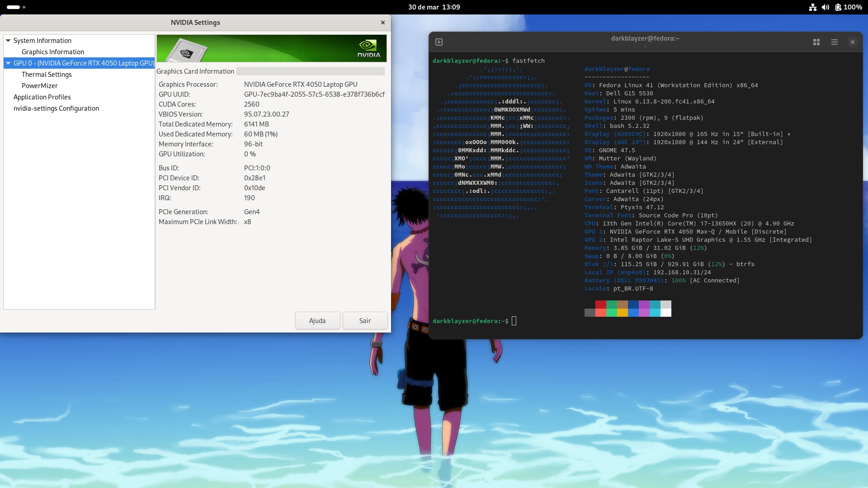Screen dimensions: 868x488
Task: Click the Host Dell G15 5530 line
Action: tap(618, 94)
